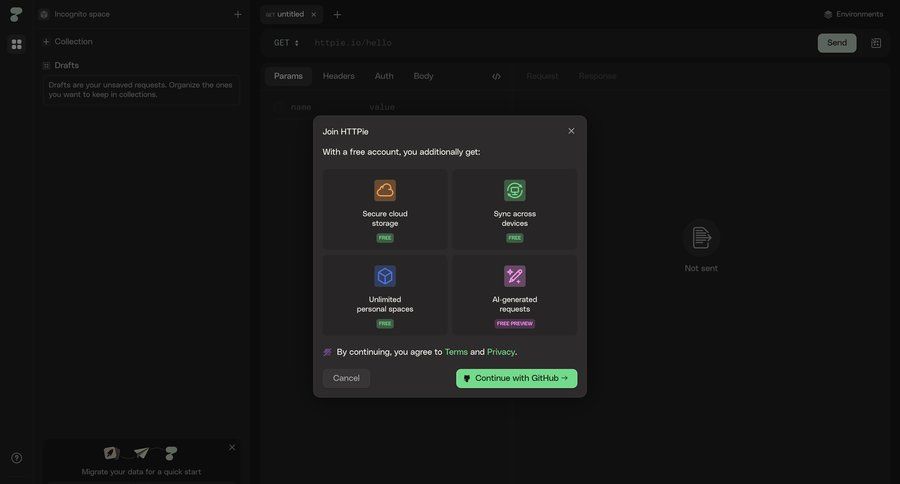Click the URL input field
Viewport: 900px width, 484px height.
pyautogui.click(x=560, y=43)
